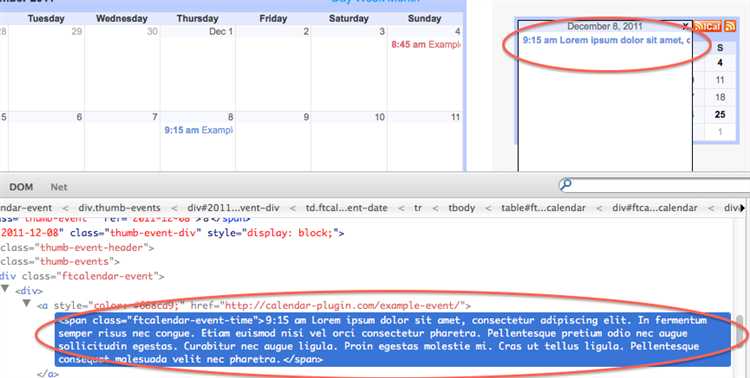Screen dimensions: 750x378
Task: Collapse the anchor tag node triangle
Action: point(26,303)
